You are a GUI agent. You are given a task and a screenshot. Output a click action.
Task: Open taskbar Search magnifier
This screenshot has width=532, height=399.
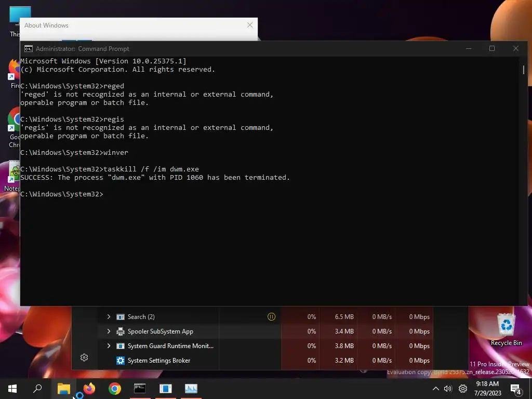pyautogui.click(x=37, y=389)
